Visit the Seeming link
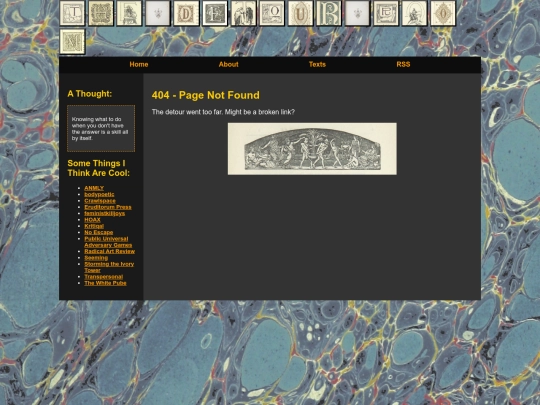 (96, 258)
